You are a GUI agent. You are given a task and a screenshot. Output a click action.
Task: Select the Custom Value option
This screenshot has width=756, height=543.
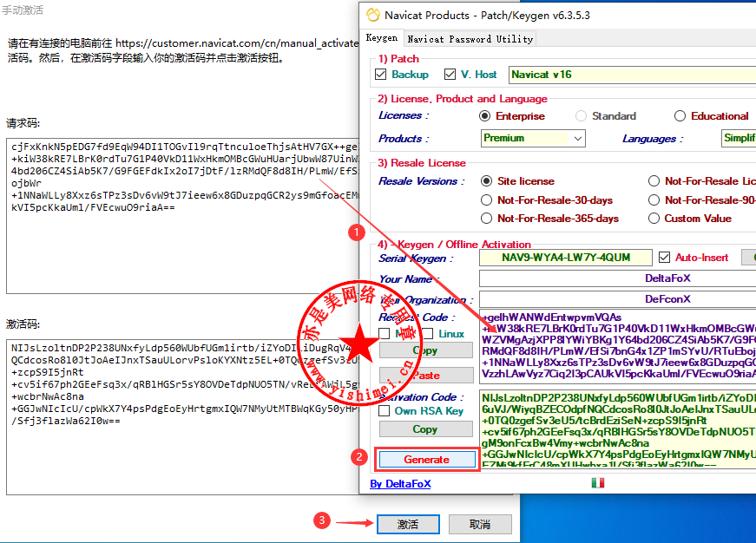click(654, 219)
